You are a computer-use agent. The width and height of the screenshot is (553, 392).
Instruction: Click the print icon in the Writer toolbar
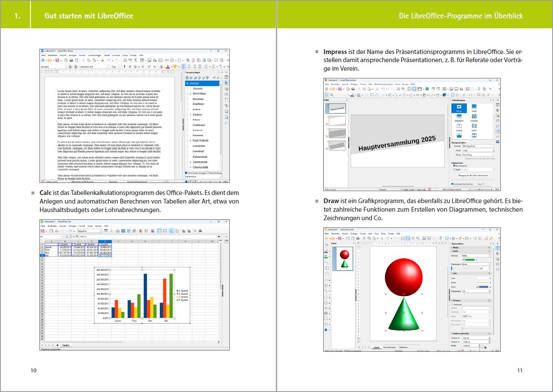tap(71, 60)
